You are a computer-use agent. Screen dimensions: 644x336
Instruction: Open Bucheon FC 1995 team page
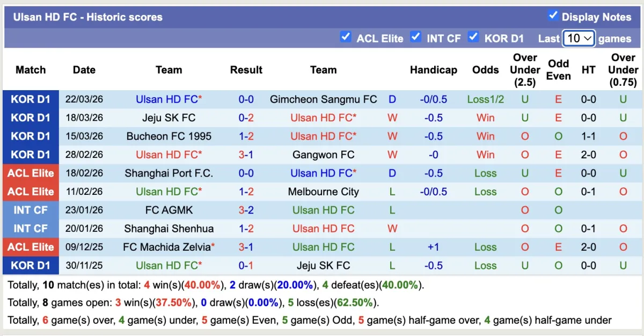click(x=169, y=136)
